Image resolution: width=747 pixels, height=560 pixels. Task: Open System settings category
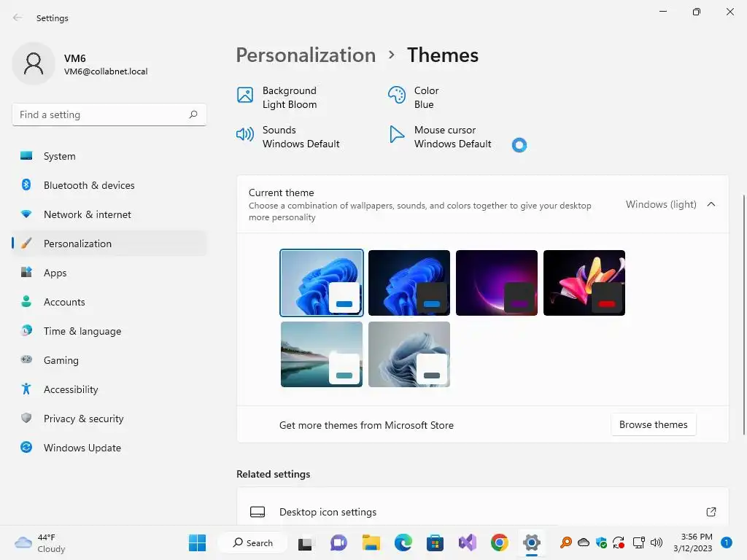(x=109, y=156)
